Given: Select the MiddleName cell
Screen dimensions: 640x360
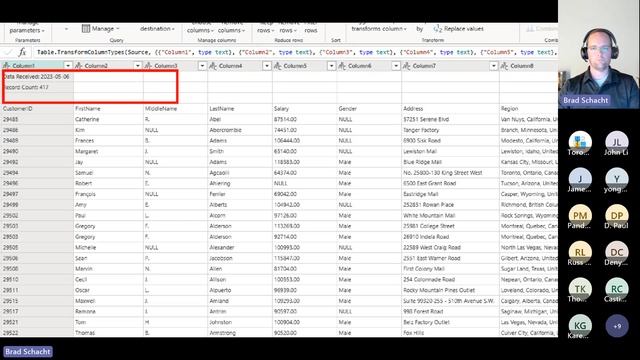Looking at the screenshot, I should [176, 109].
